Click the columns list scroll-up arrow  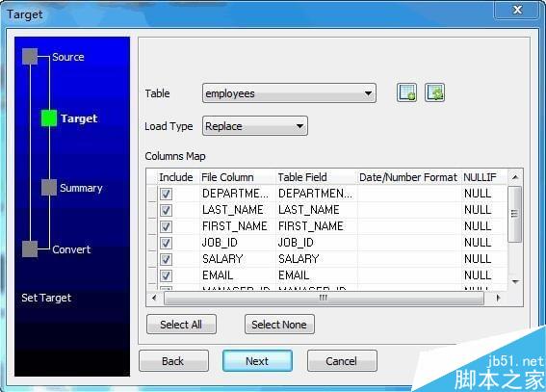515,177
